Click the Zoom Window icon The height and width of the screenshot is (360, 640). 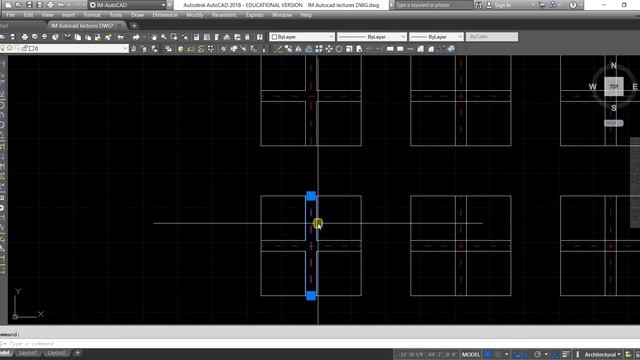(x=174, y=37)
